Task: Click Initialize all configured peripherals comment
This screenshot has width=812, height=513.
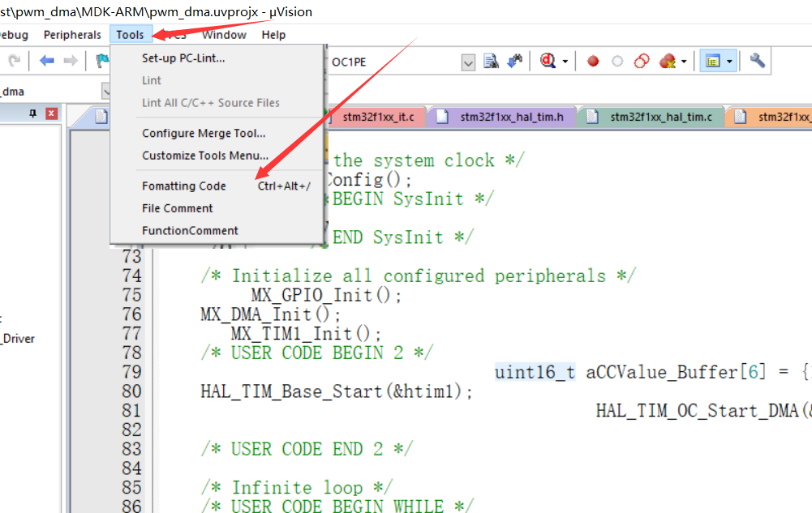Action: [x=419, y=276]
